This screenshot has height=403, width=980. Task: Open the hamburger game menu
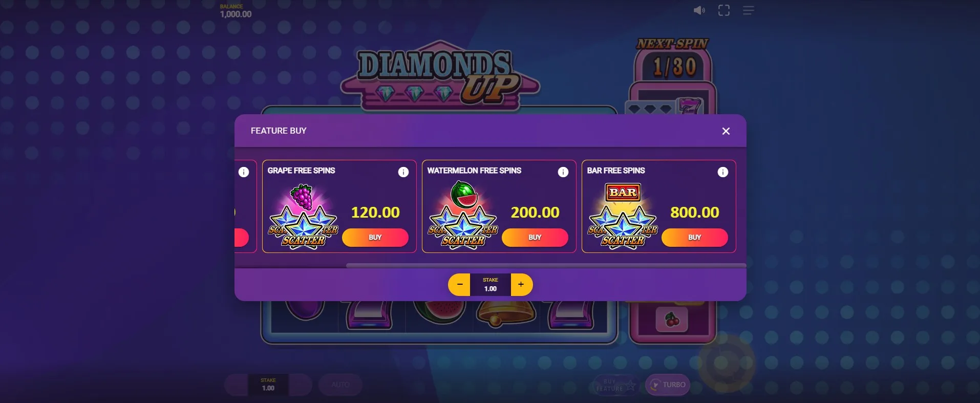click(x=748, y=10)
